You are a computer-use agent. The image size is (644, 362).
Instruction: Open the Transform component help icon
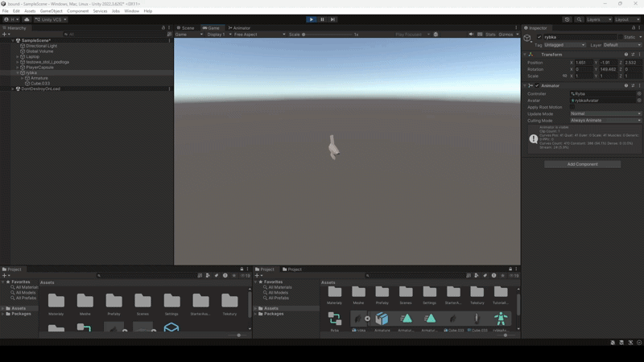(x=625, y=54)
